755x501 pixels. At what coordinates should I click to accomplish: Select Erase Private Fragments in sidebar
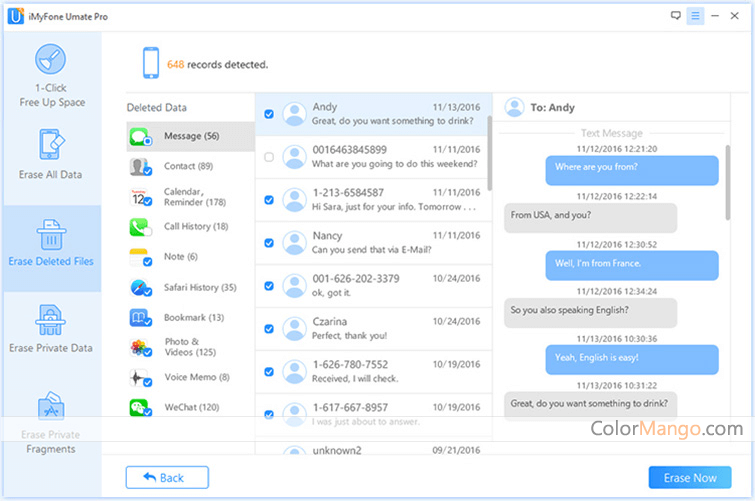51,425
